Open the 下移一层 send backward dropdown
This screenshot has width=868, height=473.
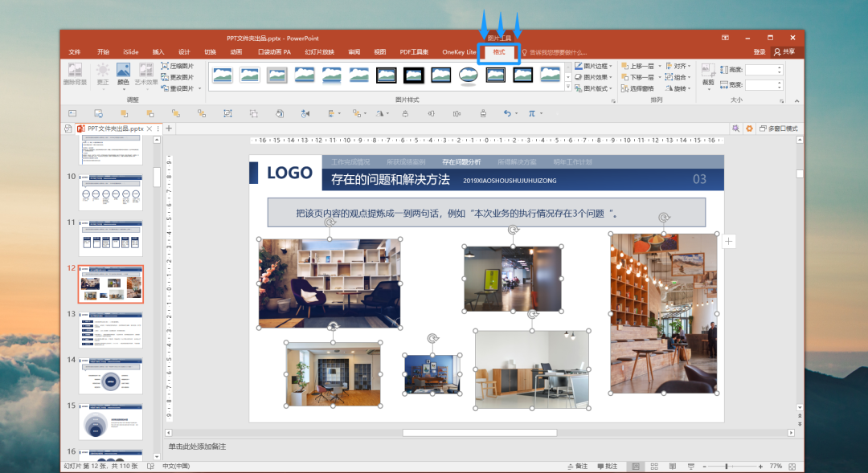tap(660, 77)
